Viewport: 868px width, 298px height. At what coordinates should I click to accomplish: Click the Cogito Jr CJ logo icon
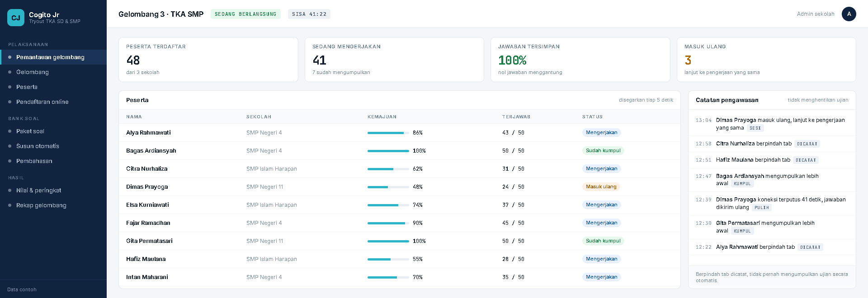(16, 18)
